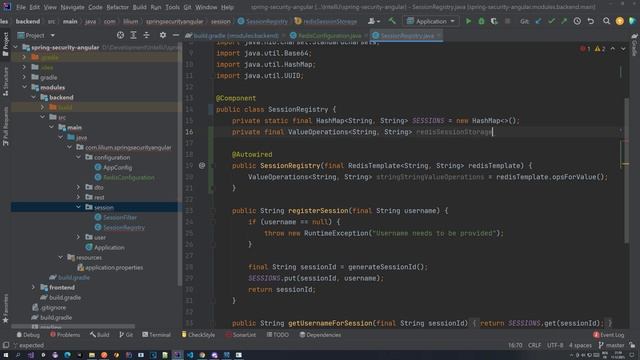Expand the dto package

tap(78, 187)
